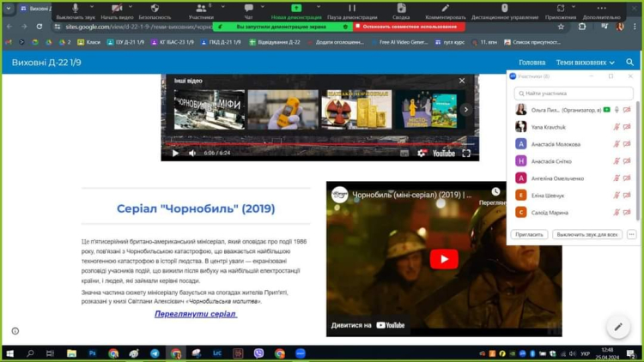
Task: Toggle 'Выключить звук' microphone in Zoom toolbar
Action: click(x=76, y=9)
